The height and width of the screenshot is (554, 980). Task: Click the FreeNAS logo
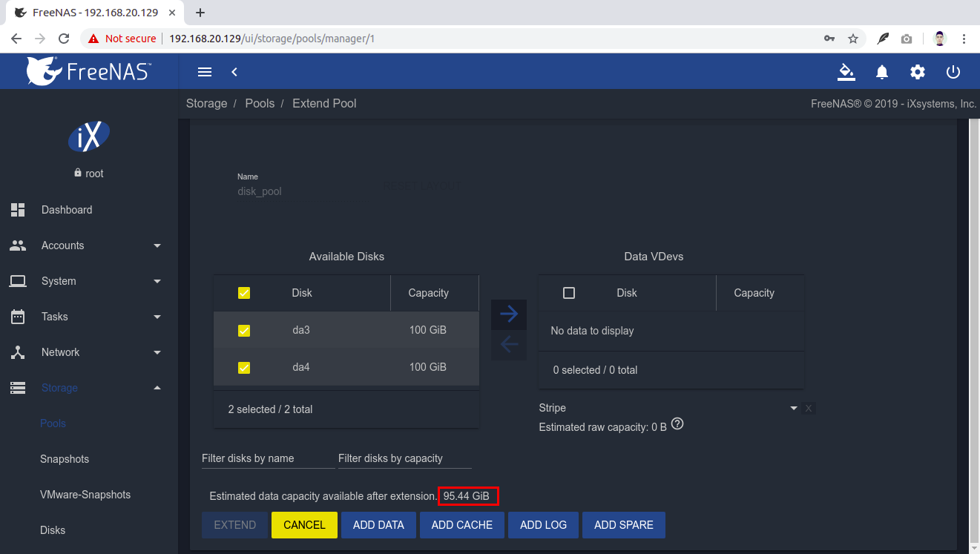[89, 71]
